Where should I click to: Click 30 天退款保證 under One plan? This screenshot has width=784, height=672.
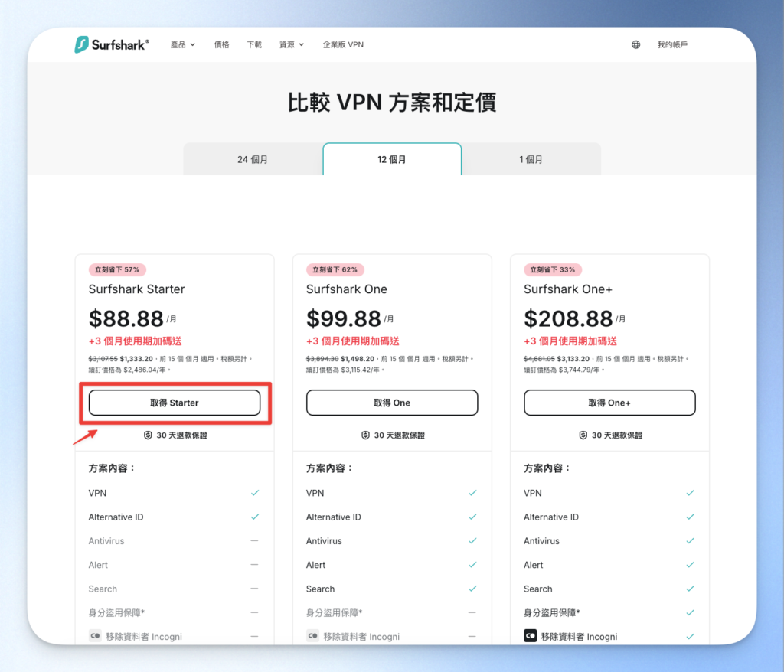click(x=399, y=435)
